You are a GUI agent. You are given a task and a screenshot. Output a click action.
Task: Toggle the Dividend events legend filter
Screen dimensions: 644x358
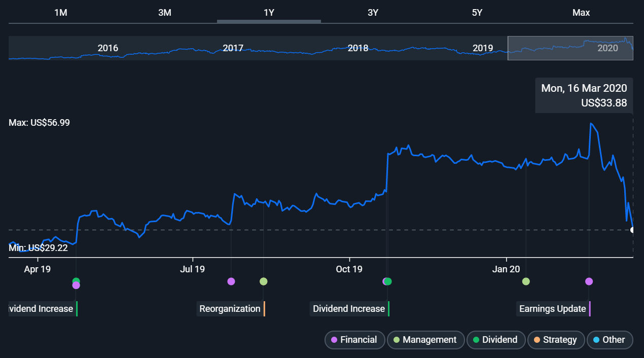495,340
